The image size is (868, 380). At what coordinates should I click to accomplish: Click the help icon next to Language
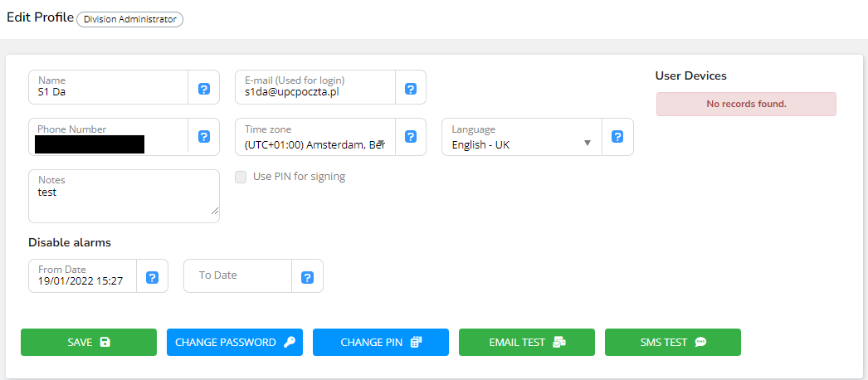click(x=617, y=137)
